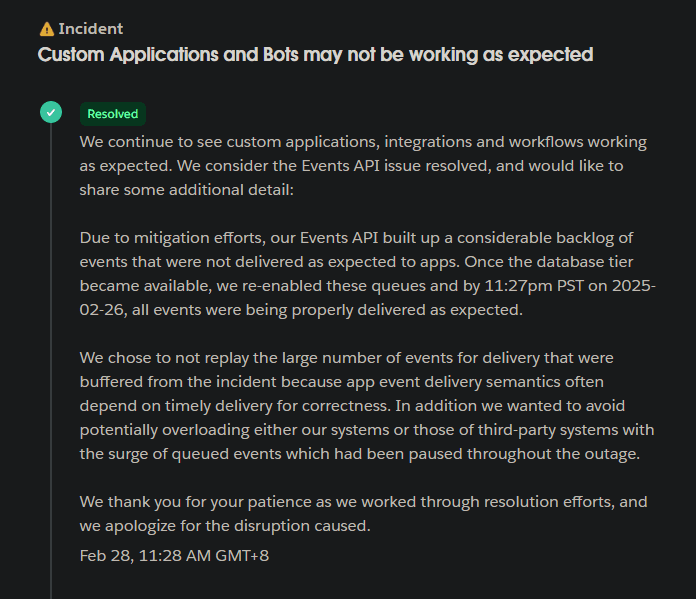Click the yellow warning triangle icon
Image resolution: width=696 pixels, height=599 pixels.
(46, 29)
